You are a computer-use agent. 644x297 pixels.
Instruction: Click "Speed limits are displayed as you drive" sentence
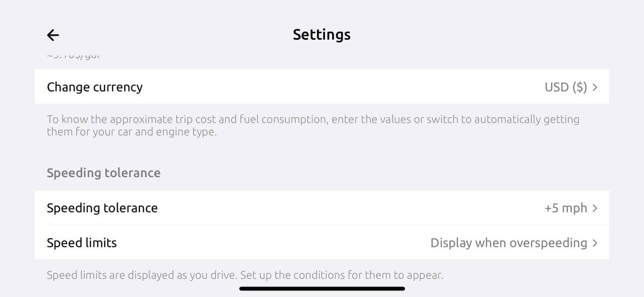point(142,275)
